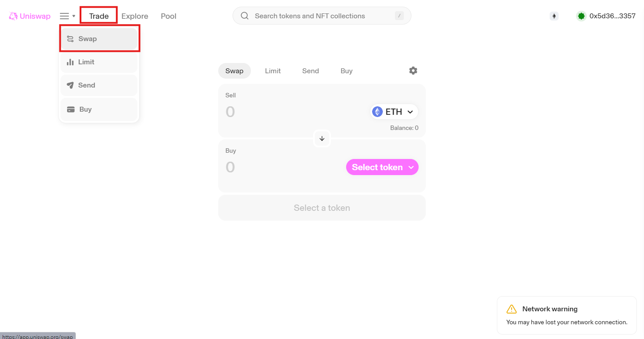Expand the Trade menu in navbar

point(99,16)
